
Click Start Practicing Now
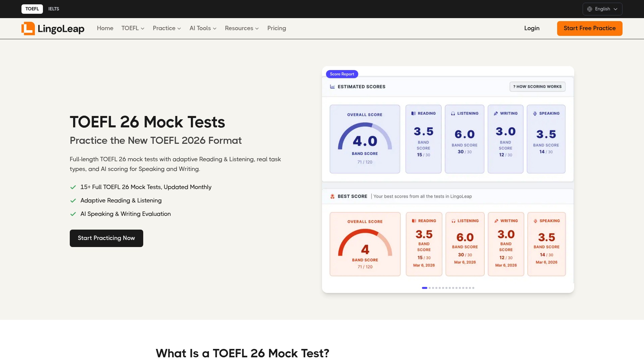click(106, 238)
